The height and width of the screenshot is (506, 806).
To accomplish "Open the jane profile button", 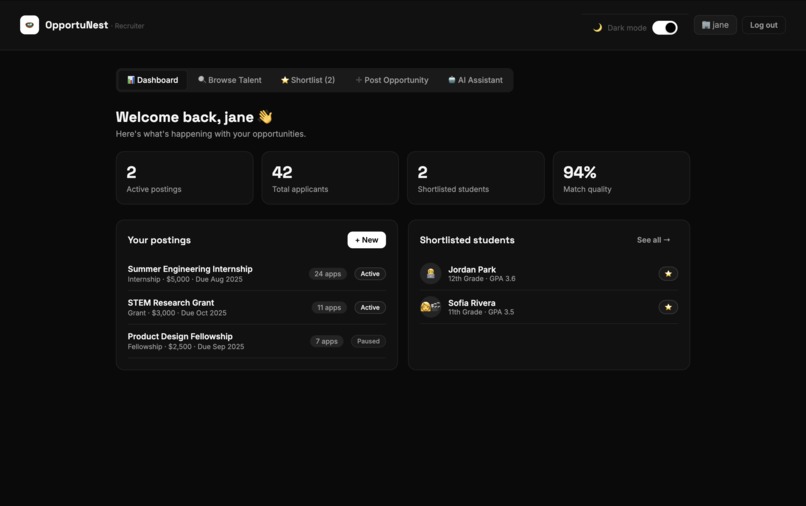I will (x=715, y=25).
